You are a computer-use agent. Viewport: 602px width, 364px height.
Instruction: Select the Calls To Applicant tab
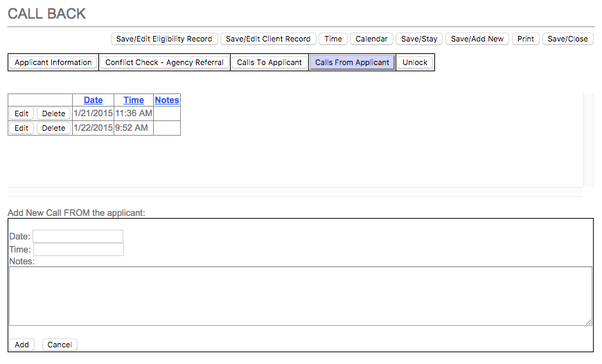tap(269, 62)
